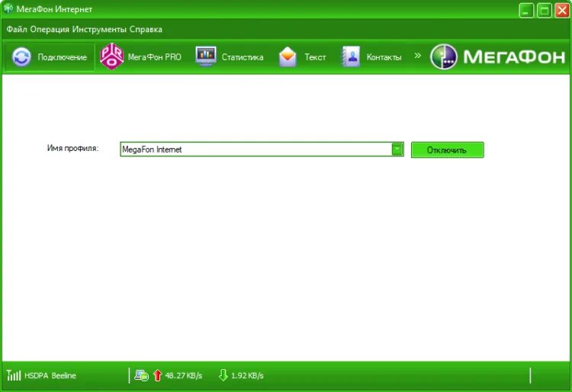
Task: Maximize the МегаФон Интернет window
Action: [544, 10]
